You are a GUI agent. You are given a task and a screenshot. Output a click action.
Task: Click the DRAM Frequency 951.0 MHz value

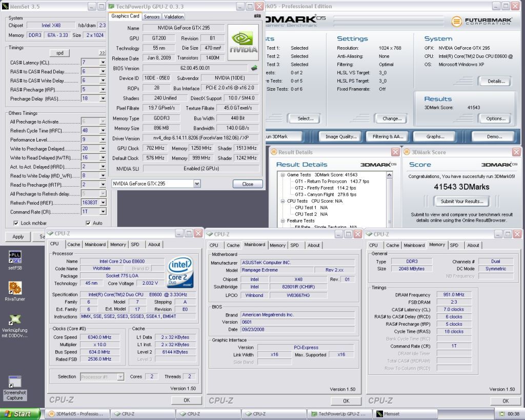click(454, 295)
